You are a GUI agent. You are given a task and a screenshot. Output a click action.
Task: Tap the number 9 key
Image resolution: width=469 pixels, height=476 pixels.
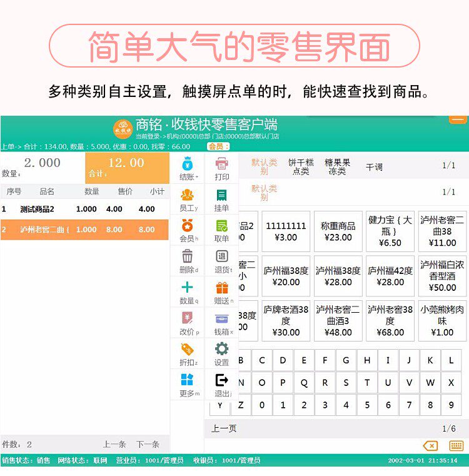tap(451, 405)
